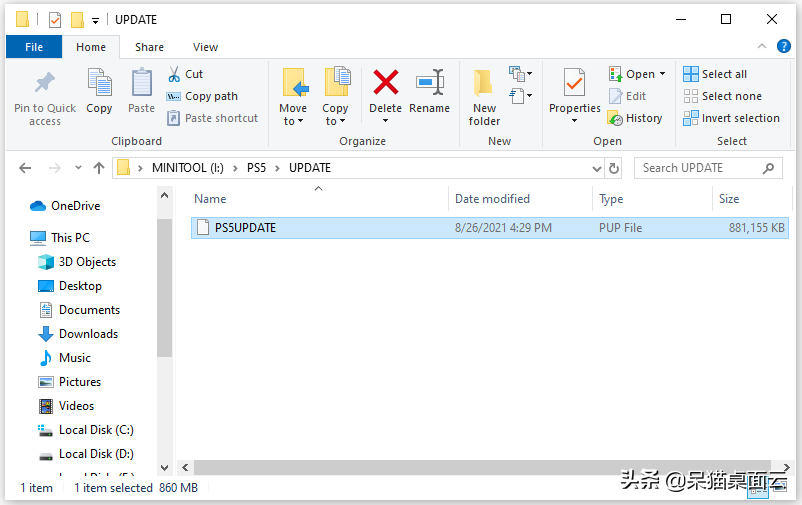Image resolution: width=802 pixels, height=505 pixels.
Task: Open Local Disk (D:) in the sidebar
Action: click(86, 454)
